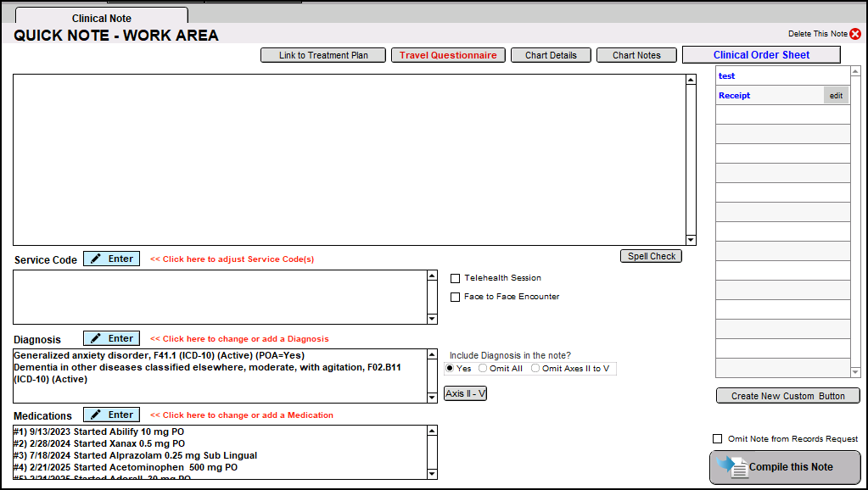Click inside the main quick note text area
The image size is (868, 490).
(x=348, y=159)
